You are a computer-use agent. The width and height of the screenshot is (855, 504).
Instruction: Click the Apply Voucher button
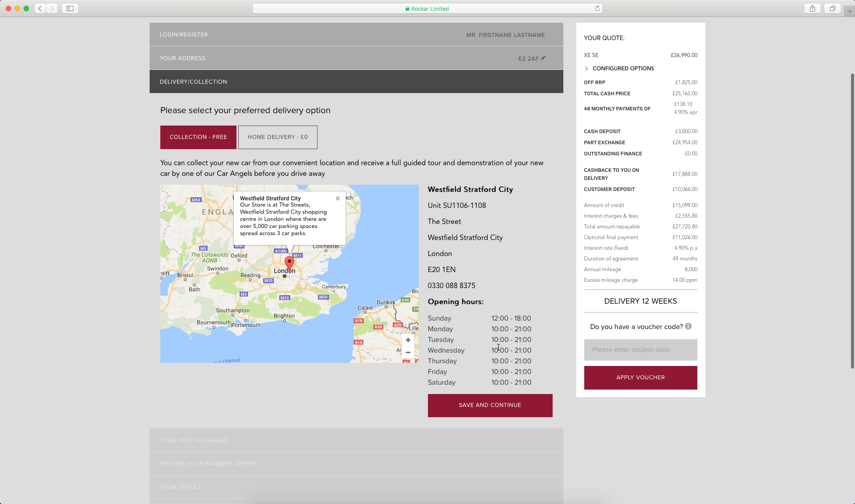[x=640, y=378]
